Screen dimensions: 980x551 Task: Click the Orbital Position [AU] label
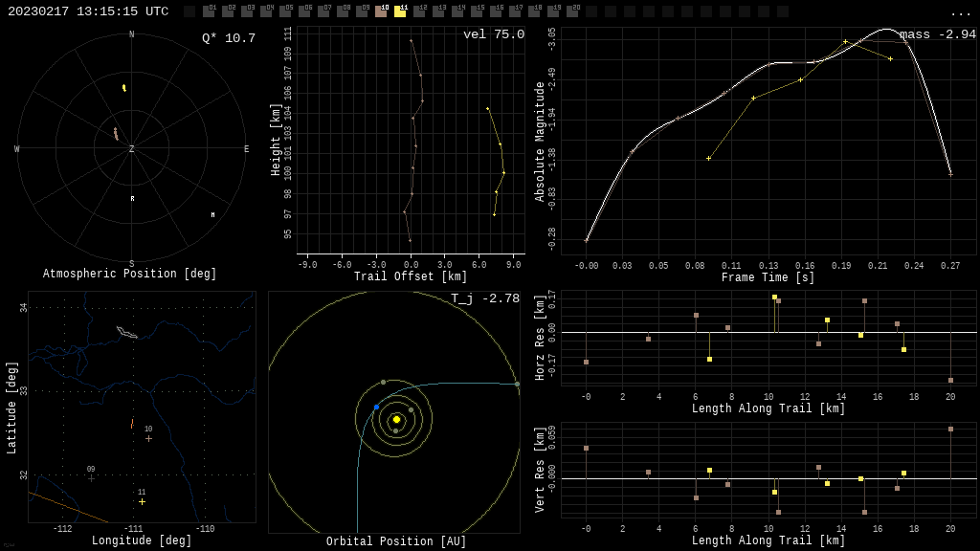tap(396, 541)
